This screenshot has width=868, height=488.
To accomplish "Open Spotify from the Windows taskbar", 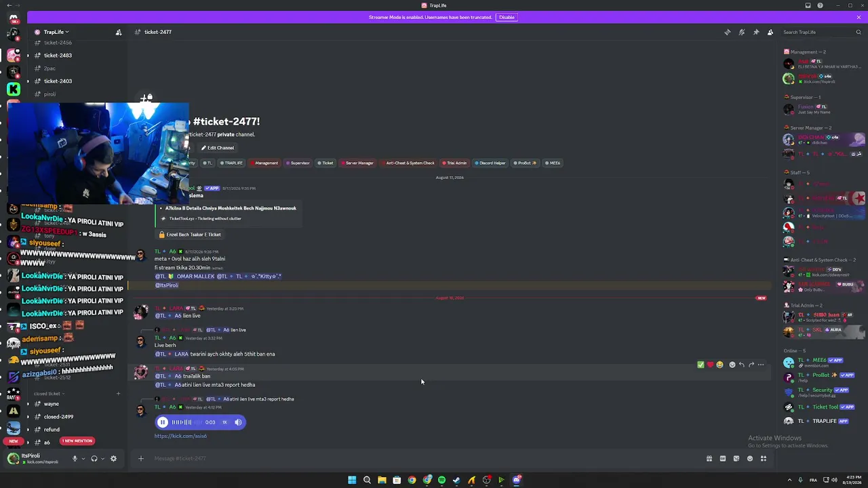I will click(441, 480).
